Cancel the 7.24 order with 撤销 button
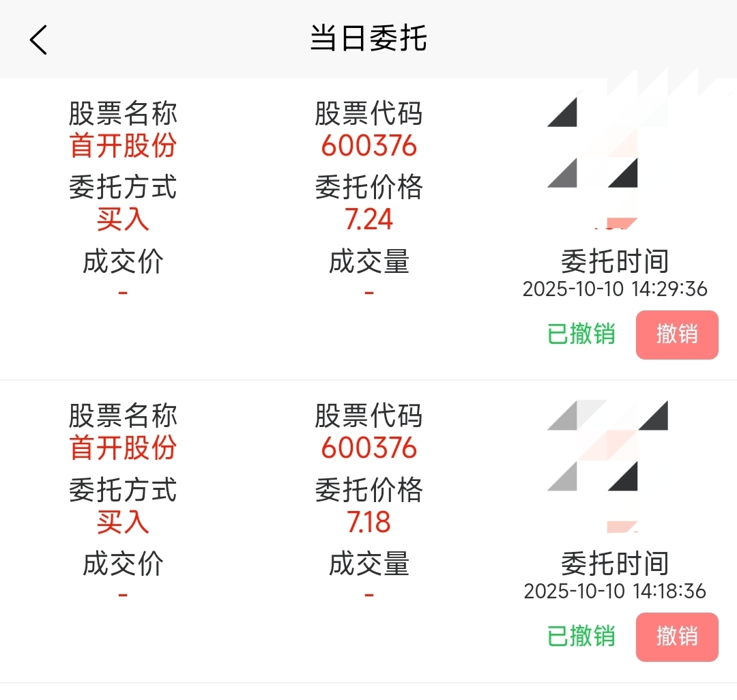This screenshot has height=700, width=737. click(x=677, y=334)
